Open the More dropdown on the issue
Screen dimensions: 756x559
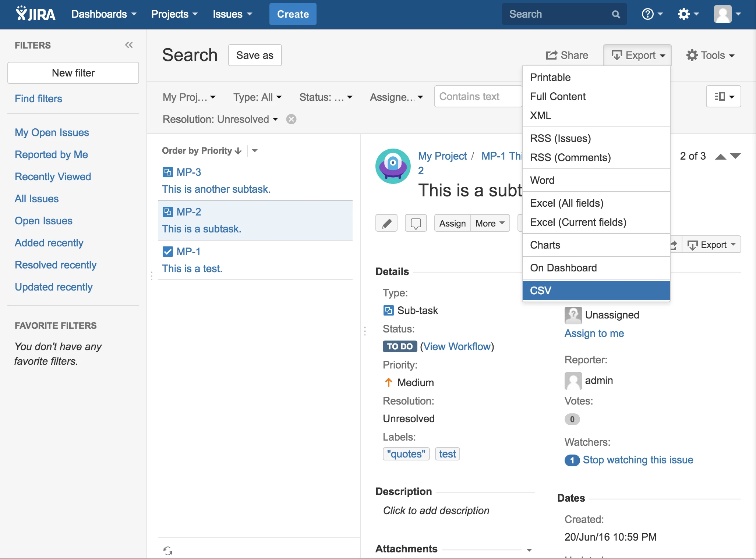click(490, 223)
